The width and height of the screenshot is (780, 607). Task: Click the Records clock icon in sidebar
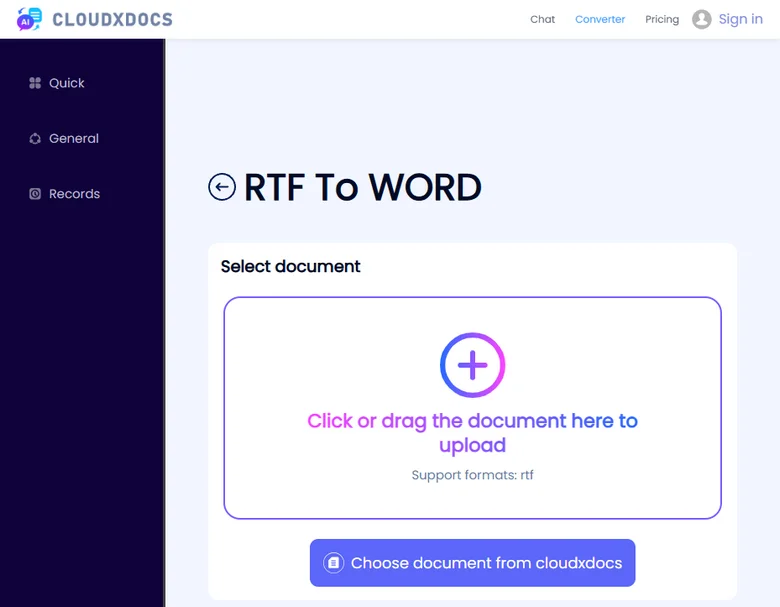tap(35, 194)
